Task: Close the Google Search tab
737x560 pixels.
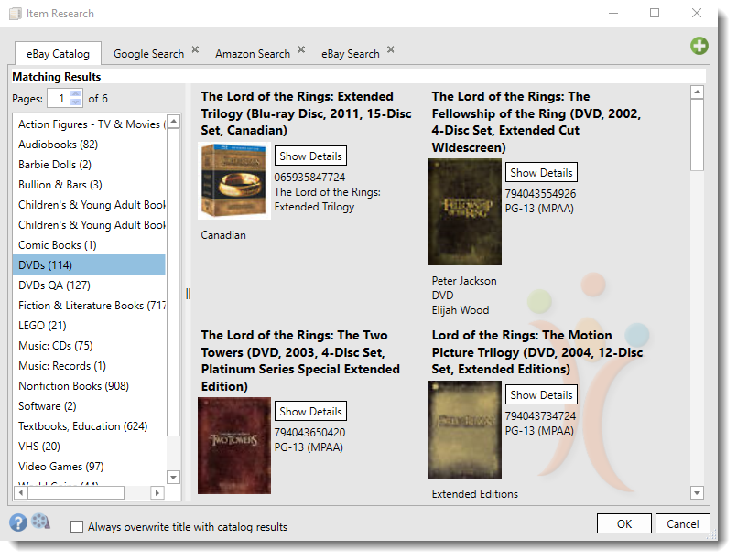Action: 195,49
